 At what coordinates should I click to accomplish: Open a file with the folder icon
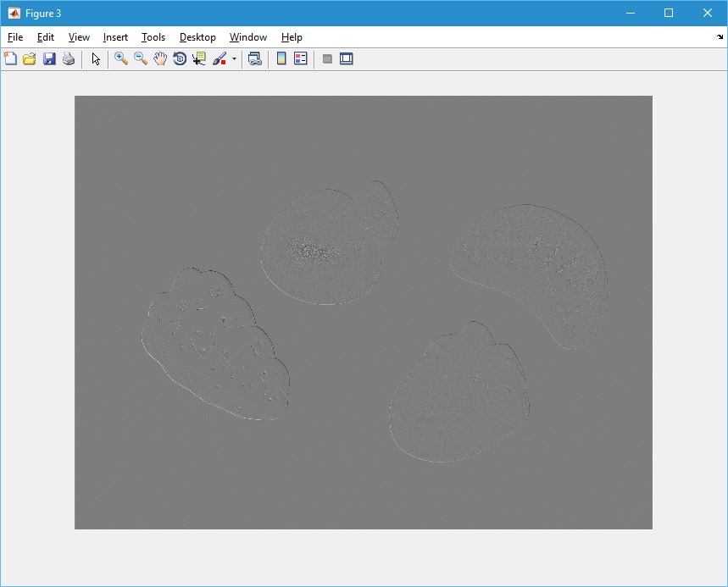[x=30, y=58]
